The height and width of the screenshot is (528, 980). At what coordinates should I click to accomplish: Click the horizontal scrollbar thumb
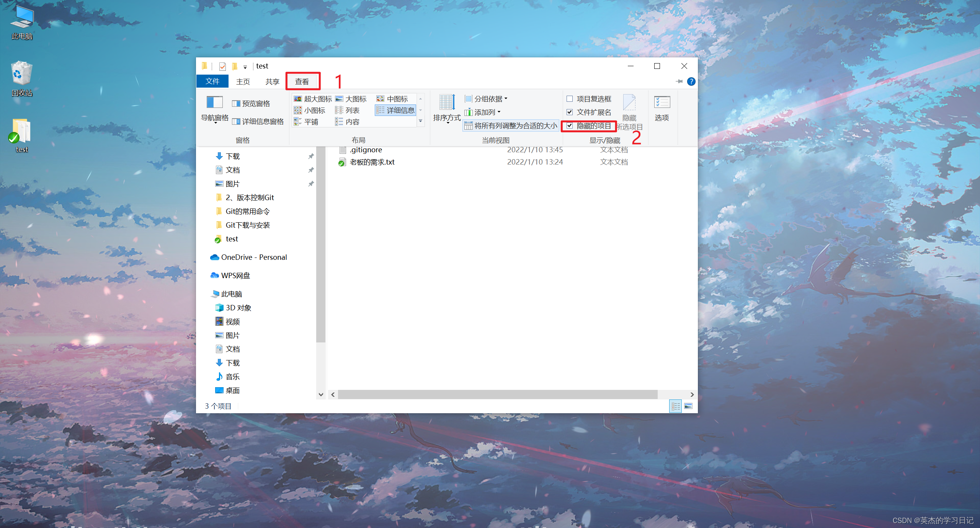tap(498, 394)
